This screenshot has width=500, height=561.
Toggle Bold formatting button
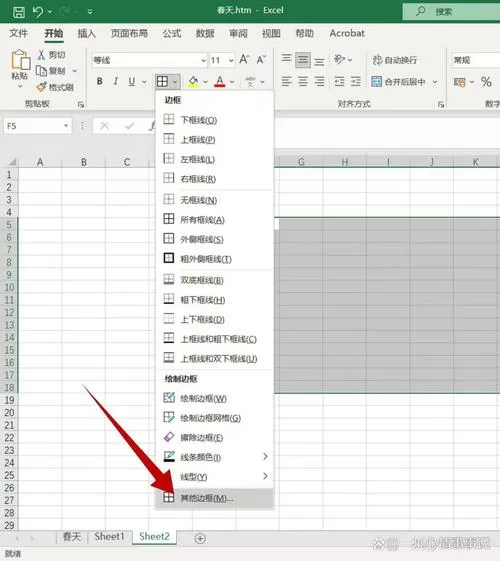(x=100, y=82)
